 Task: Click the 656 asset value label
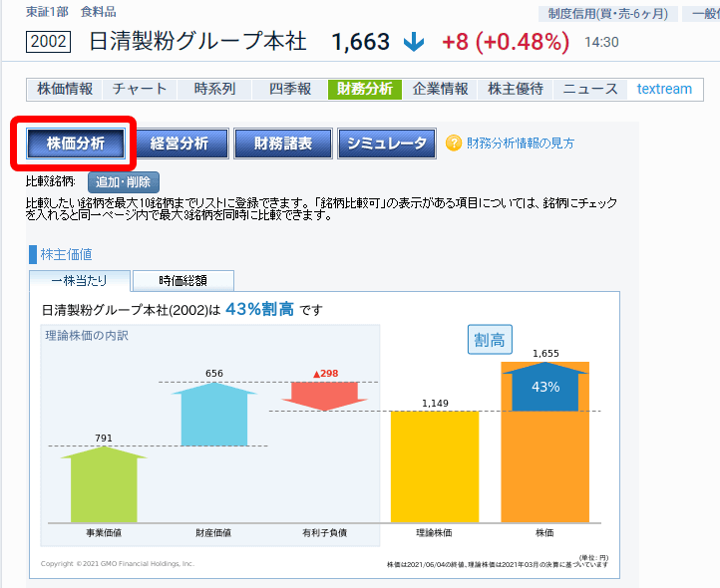(x=214, y=373)
